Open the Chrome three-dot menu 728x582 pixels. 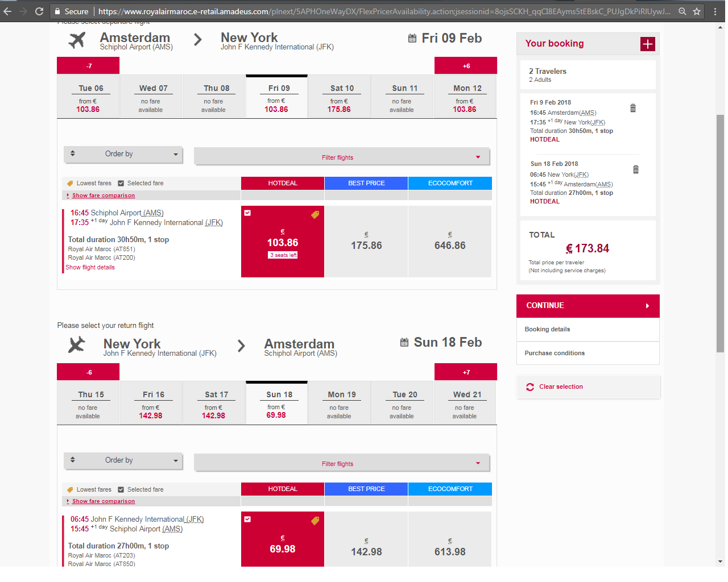point(715,11)
